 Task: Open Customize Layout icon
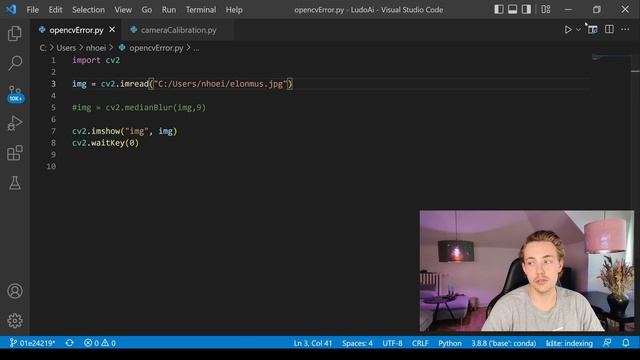point(546,9)
